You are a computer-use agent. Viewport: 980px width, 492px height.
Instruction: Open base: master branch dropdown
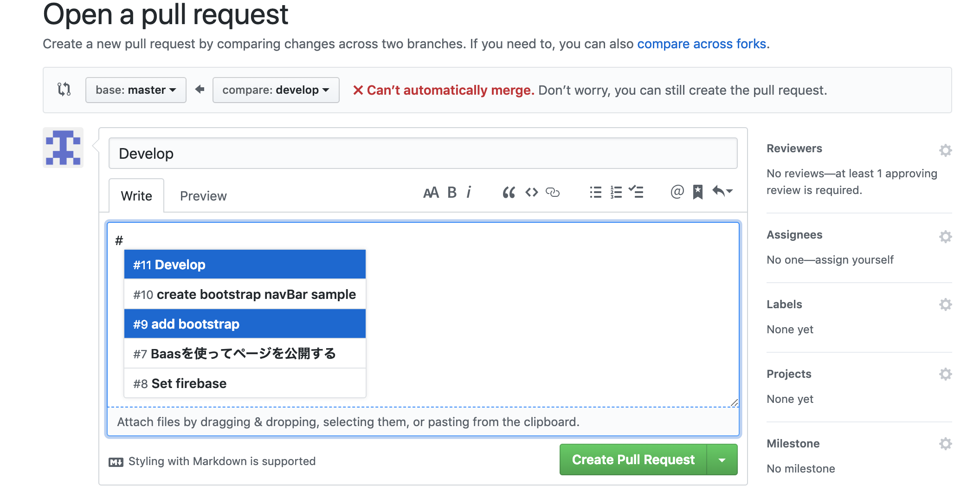135,90
